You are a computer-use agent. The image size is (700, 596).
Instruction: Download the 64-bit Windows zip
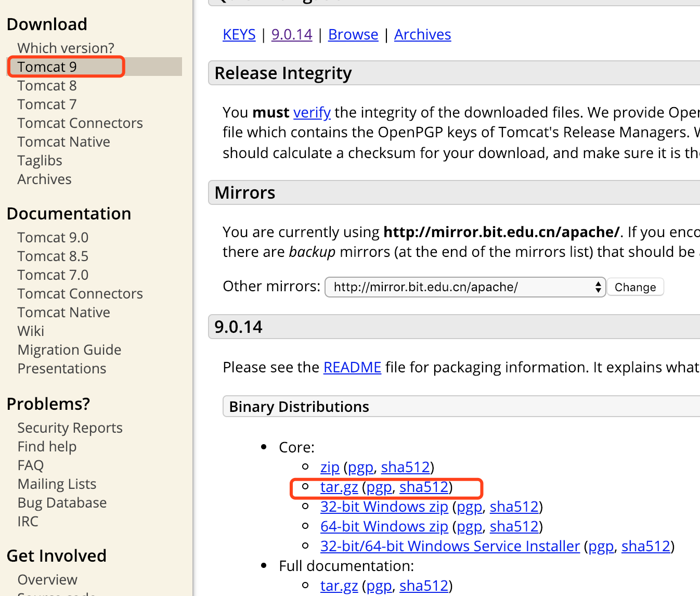(x=384, y=526)
